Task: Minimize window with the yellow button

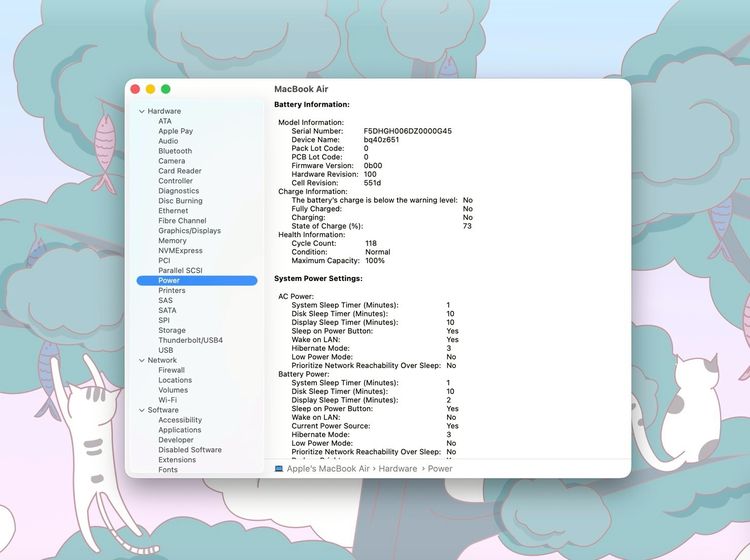Action: coord(150,89)
